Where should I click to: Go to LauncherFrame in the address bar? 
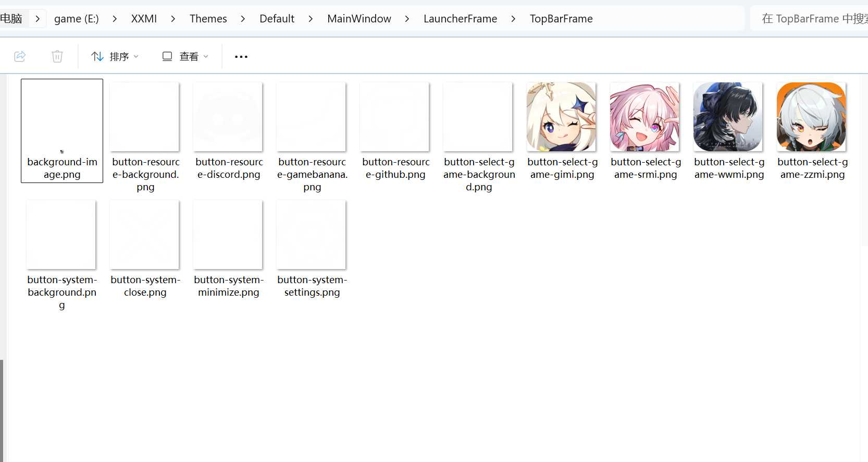pyautogui.click(x=460, y=19)
